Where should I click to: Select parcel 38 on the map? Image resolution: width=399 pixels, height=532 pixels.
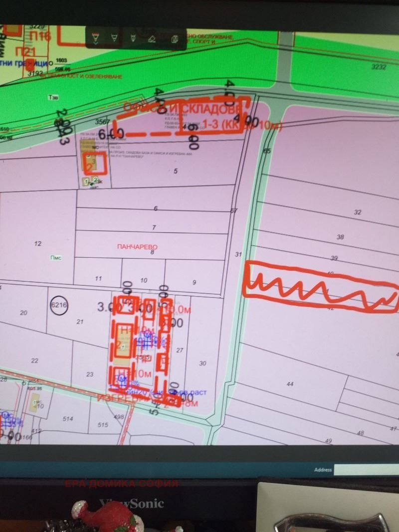pyautogui.click(x=341, y=237)
